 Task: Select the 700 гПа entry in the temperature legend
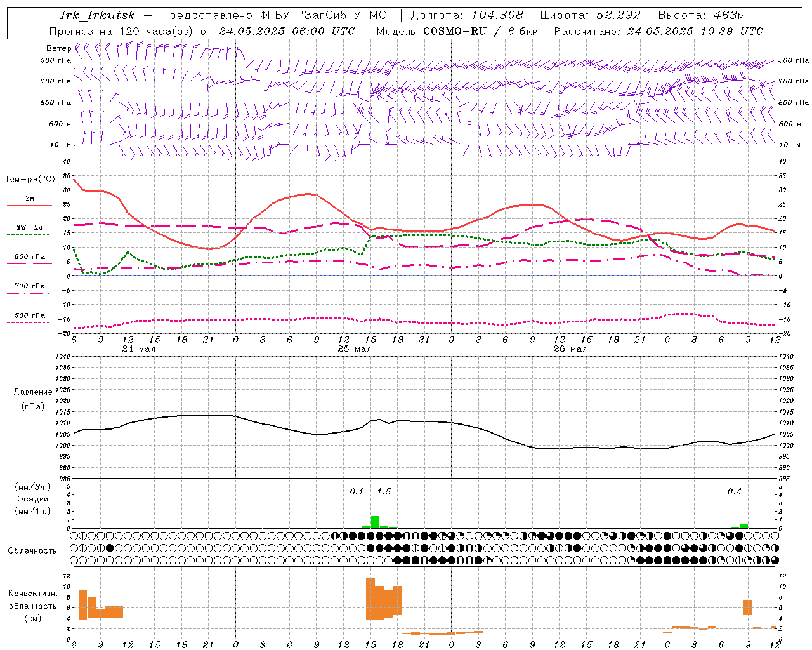tap(30, 286)
